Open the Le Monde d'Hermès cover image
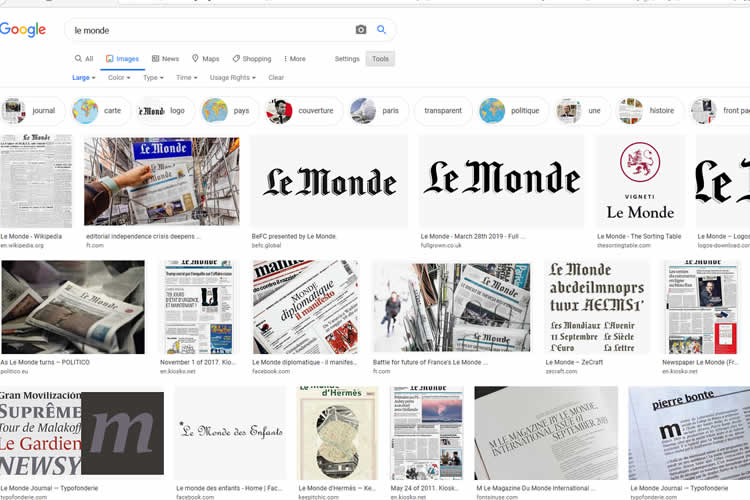 tap(338, 433)
